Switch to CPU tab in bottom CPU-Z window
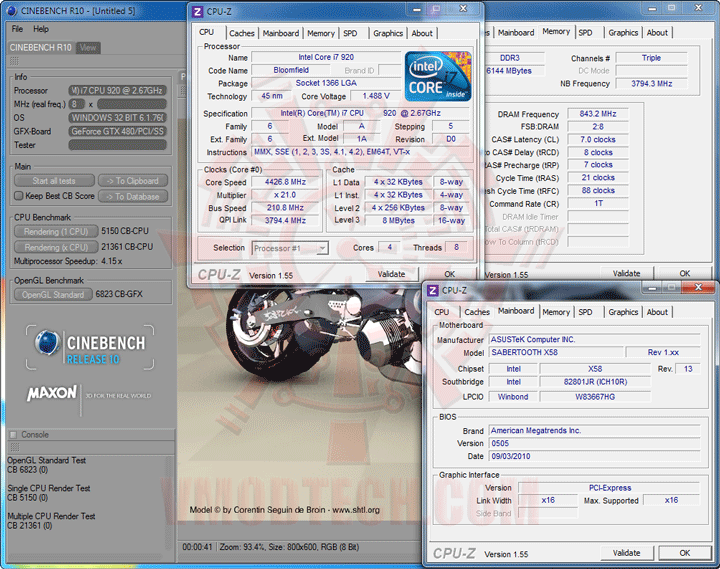Viewport: 720px width, 569px height. pyautogui.click(x=442, y=312)
